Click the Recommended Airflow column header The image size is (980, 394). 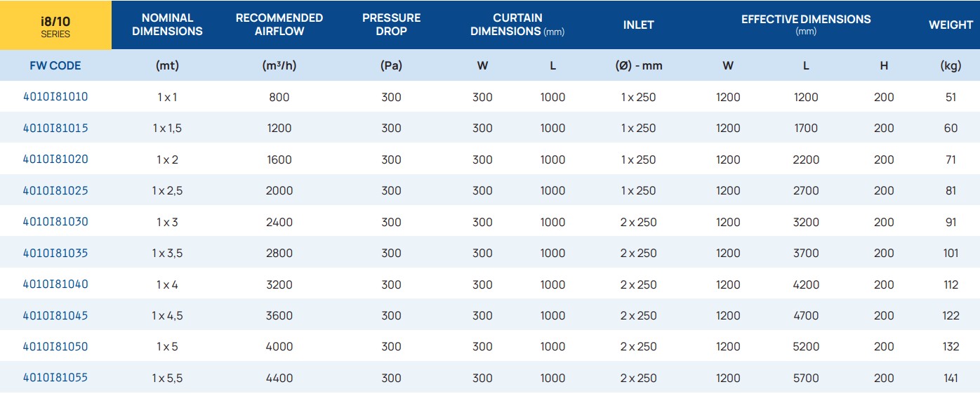279,25
